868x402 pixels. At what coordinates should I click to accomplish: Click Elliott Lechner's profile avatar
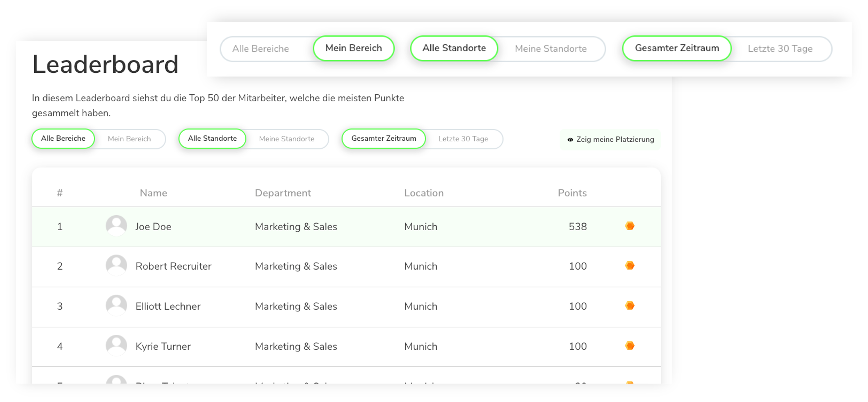116,305
